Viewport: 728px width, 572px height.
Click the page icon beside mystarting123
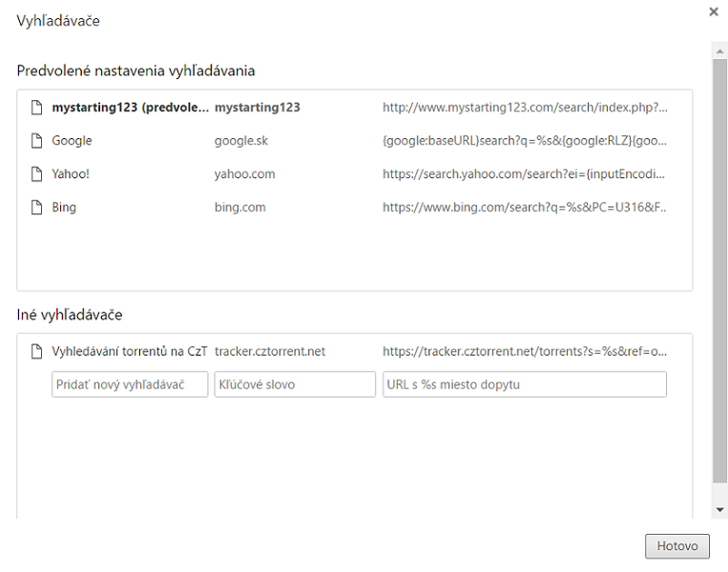[x=37, y=108]
